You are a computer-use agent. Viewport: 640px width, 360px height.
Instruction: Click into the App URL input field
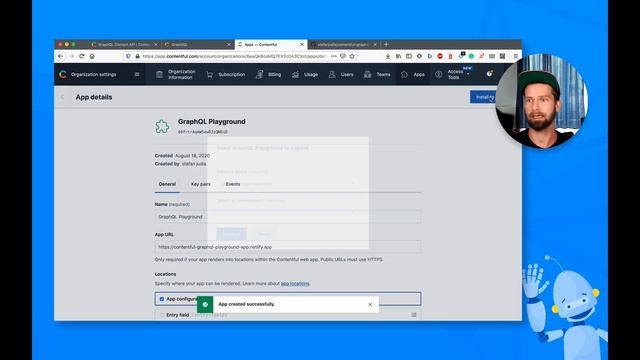288,247
